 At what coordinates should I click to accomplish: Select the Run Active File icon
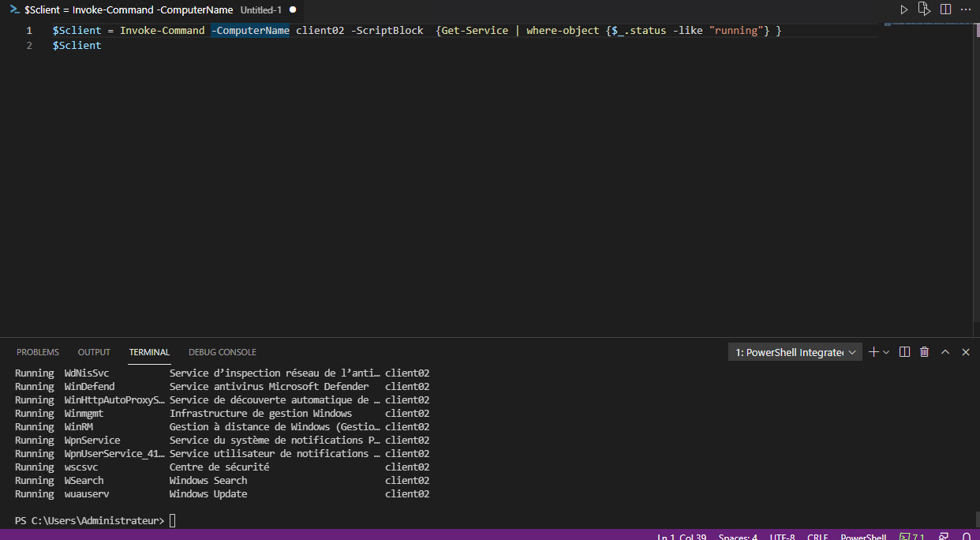pyautogui.click(x=923, y=9)
